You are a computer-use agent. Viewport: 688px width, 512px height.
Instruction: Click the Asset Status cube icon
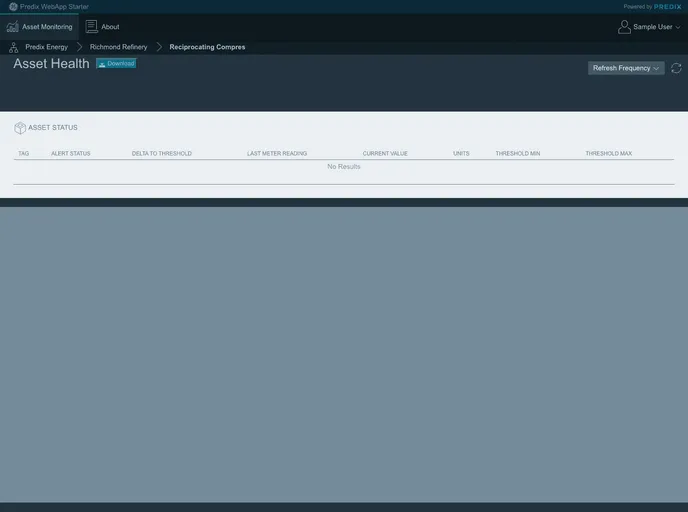pos(20,128)
